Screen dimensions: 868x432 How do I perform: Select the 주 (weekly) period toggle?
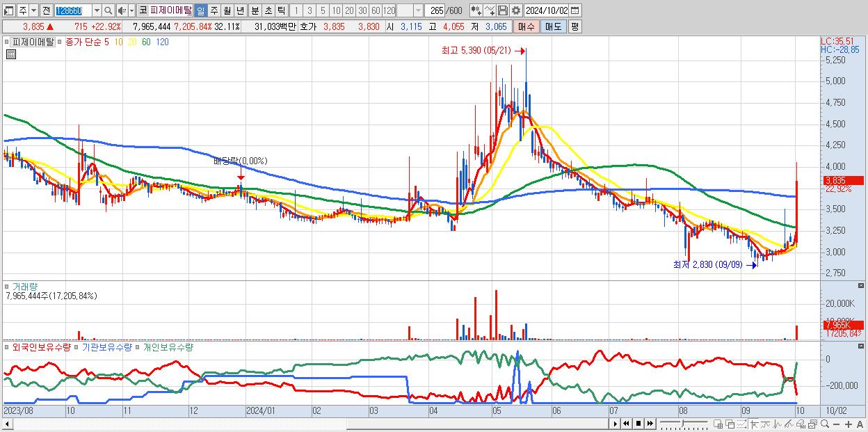click(214, 10)
